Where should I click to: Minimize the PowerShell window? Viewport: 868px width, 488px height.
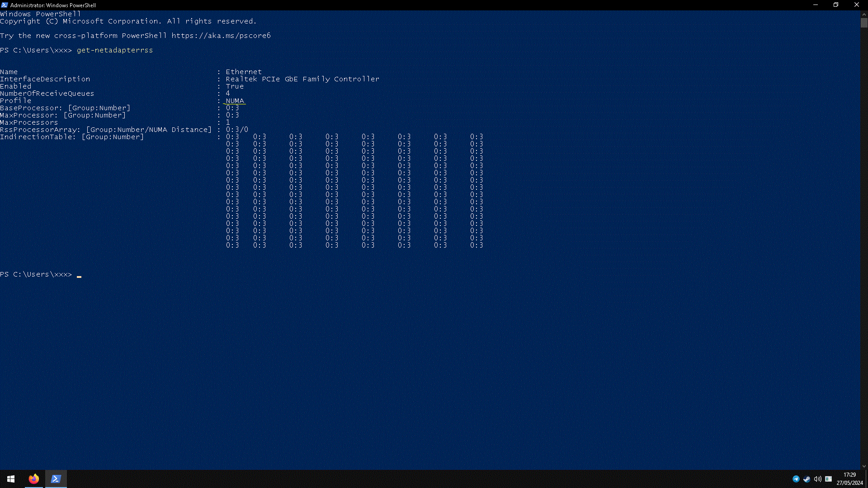click(816, 5)
